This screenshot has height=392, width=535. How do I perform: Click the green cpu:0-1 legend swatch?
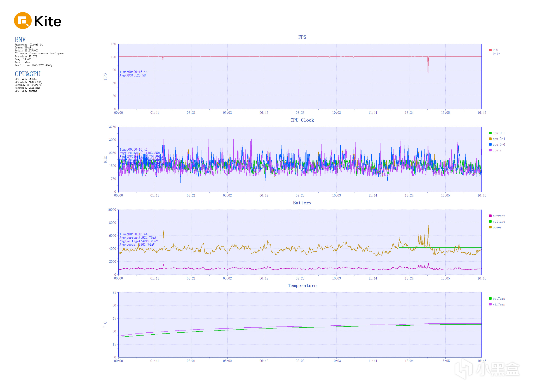490,133
